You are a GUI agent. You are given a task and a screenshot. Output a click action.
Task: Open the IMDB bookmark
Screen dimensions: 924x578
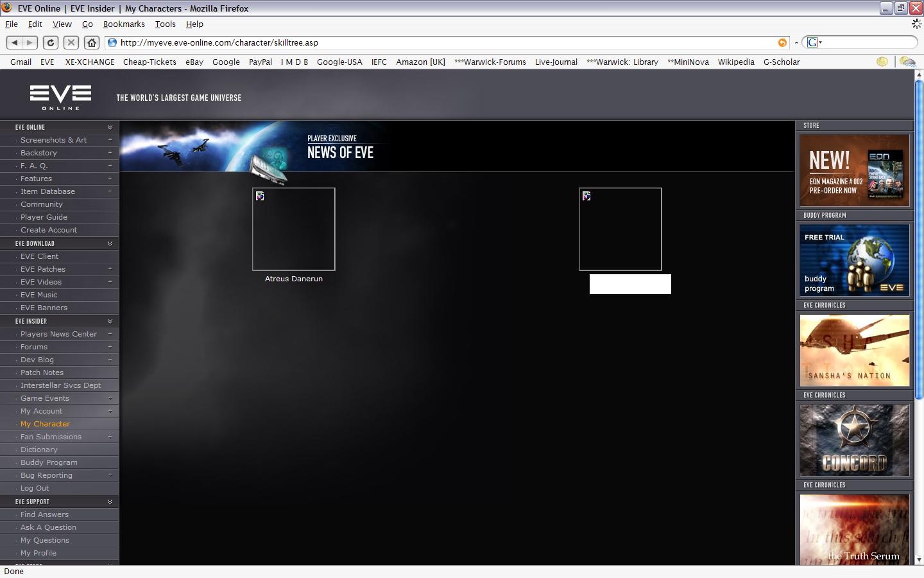[295, 62]
